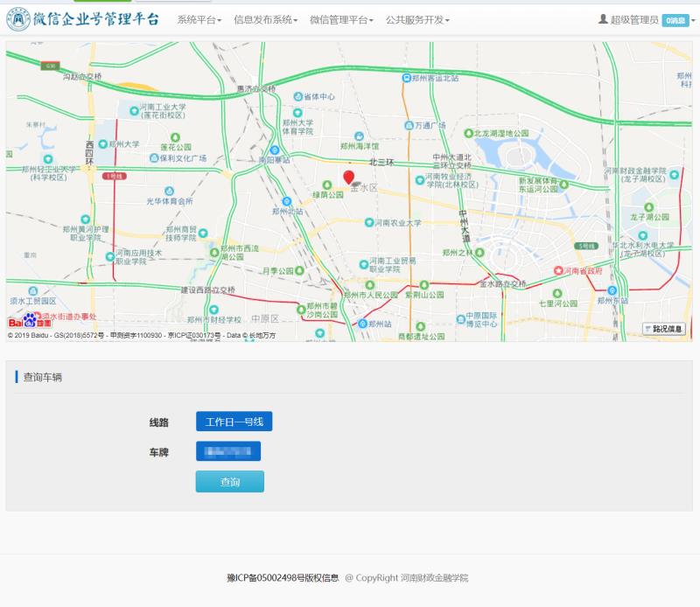Click the 中原国际博览中心 map icon
The image size is (700, 607).
coord(461,319)
